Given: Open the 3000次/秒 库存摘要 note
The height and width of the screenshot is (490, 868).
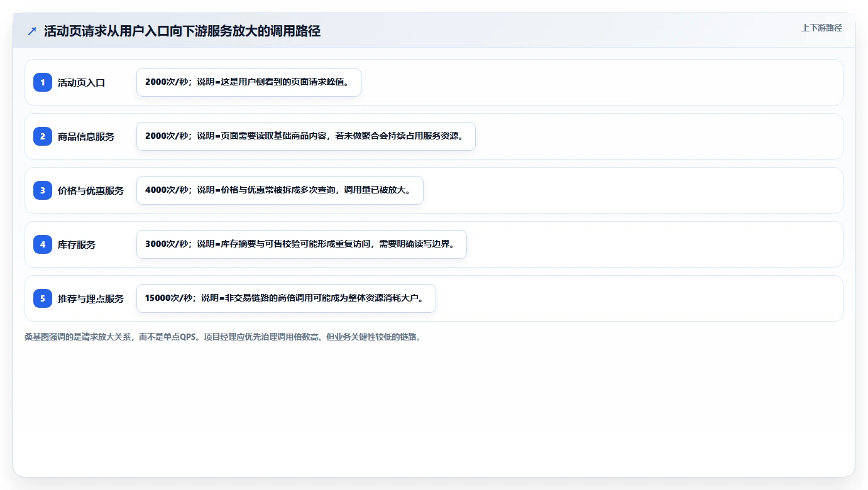Looking at the screenshot, I should click(302, 244).
